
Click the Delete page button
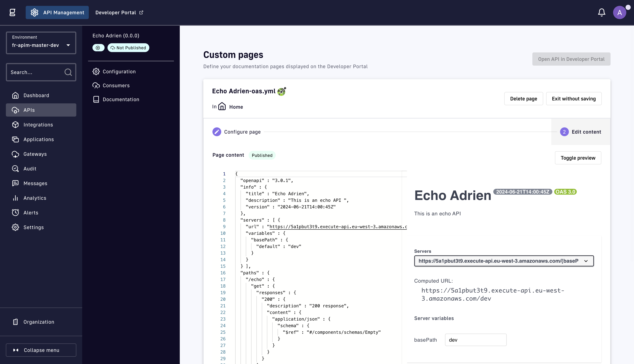pos(524,98)
